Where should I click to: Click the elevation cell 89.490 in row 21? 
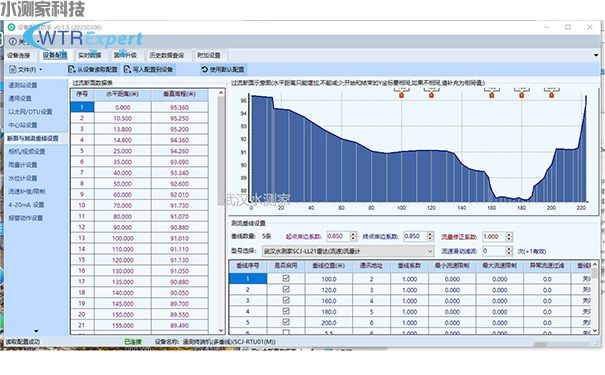179,325
